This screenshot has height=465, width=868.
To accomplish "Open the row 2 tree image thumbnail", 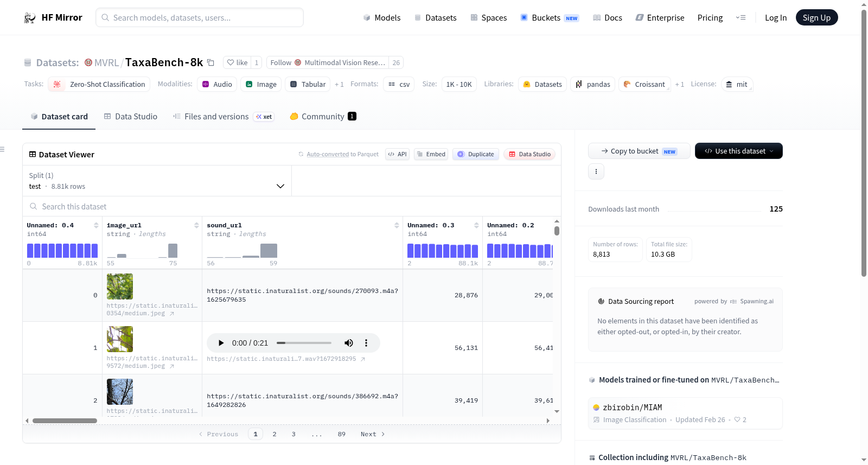I will coord(120,392).
